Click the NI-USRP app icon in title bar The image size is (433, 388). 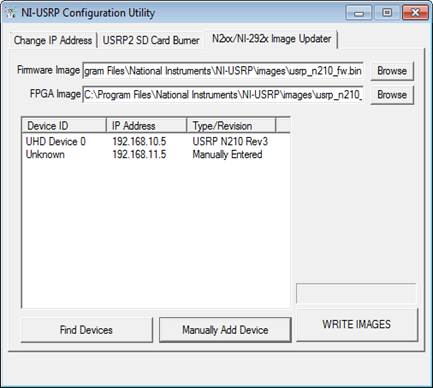[11, 13]
